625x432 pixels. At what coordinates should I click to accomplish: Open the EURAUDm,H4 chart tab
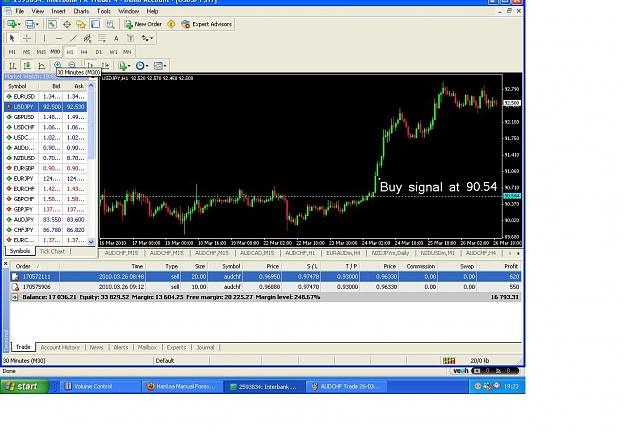(343, 253)
